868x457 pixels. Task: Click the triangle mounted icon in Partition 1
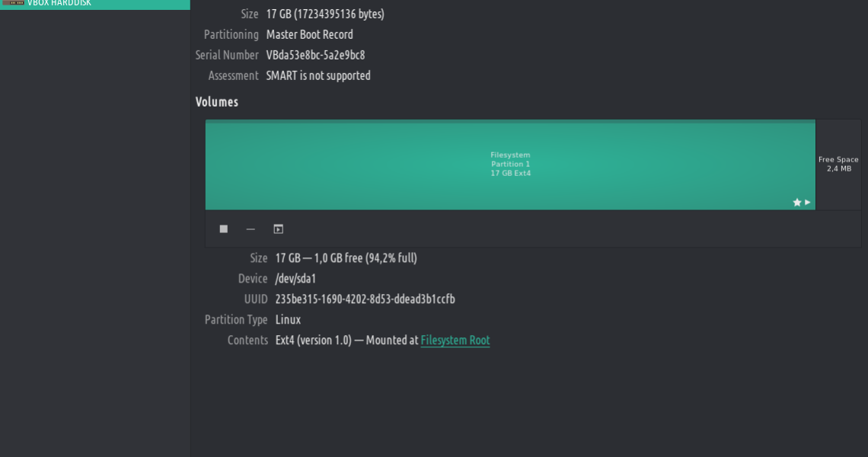pyautogui.click(x=808, y=203)
